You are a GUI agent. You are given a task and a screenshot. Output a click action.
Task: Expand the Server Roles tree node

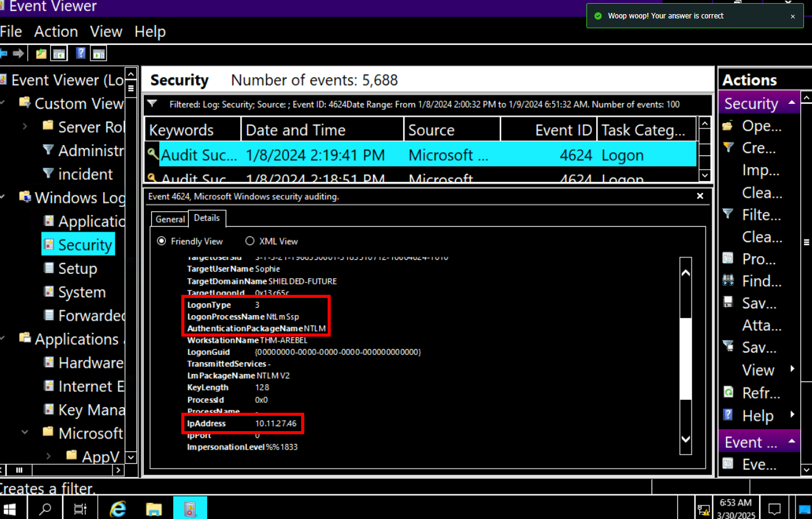(25, 127)
